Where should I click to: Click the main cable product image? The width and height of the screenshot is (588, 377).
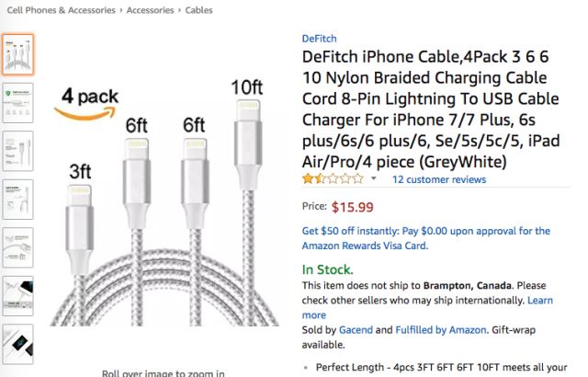coord(164,202)
